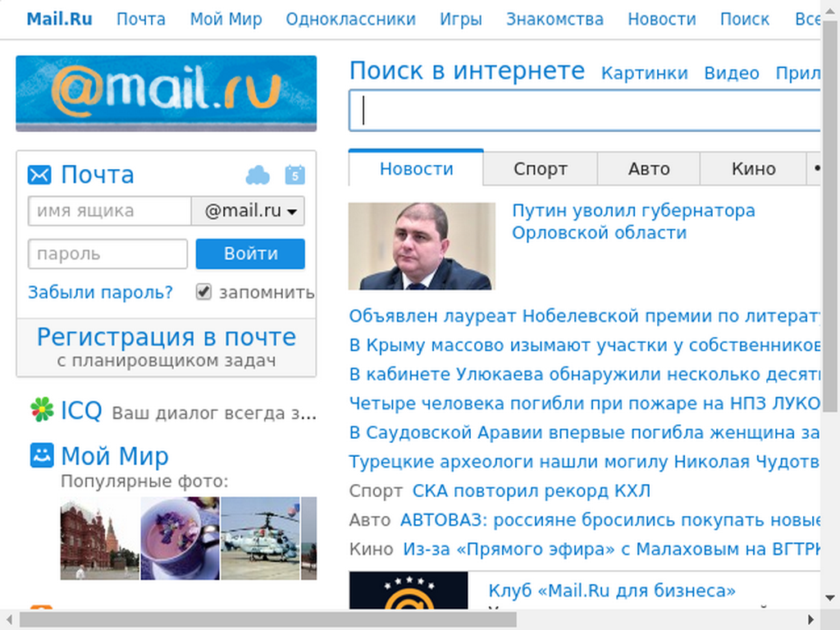Viewport: 840px width, 630px height.
Task: Focus the internet search input box
Action: tap(584, 111)
